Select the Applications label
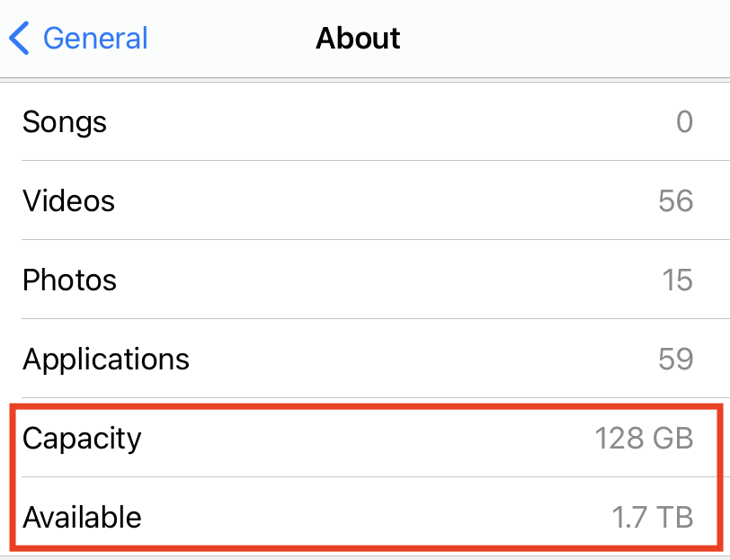Viewport: 730px width, 560px height. (x=106, y=359)
